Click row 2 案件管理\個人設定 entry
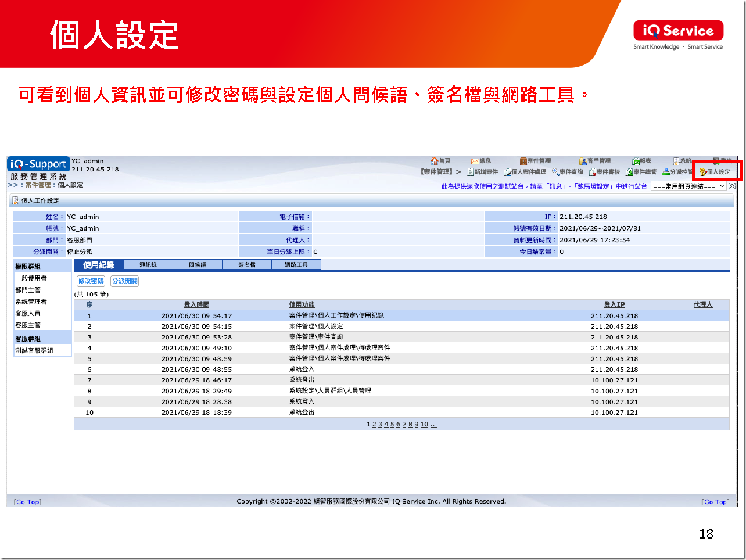The image size is (746, 560). click(316, 326)
